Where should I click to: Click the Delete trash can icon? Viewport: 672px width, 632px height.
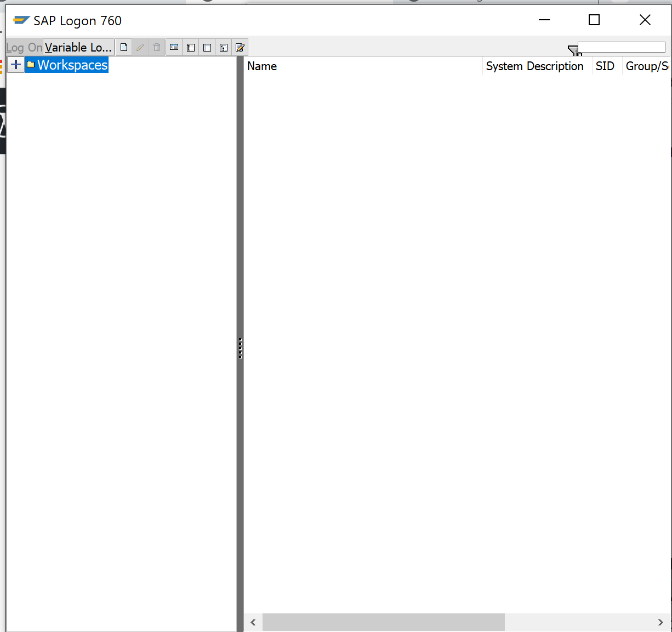click(157, 48)
